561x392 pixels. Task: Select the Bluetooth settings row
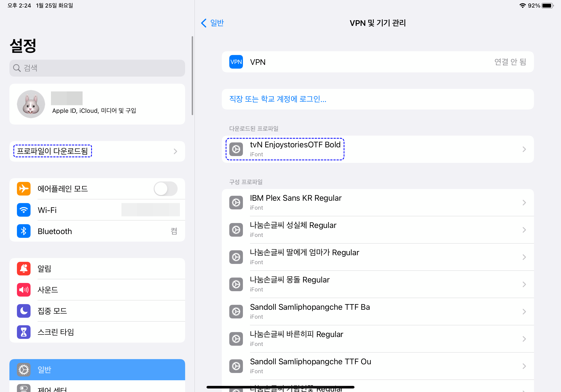click(97, 231)
